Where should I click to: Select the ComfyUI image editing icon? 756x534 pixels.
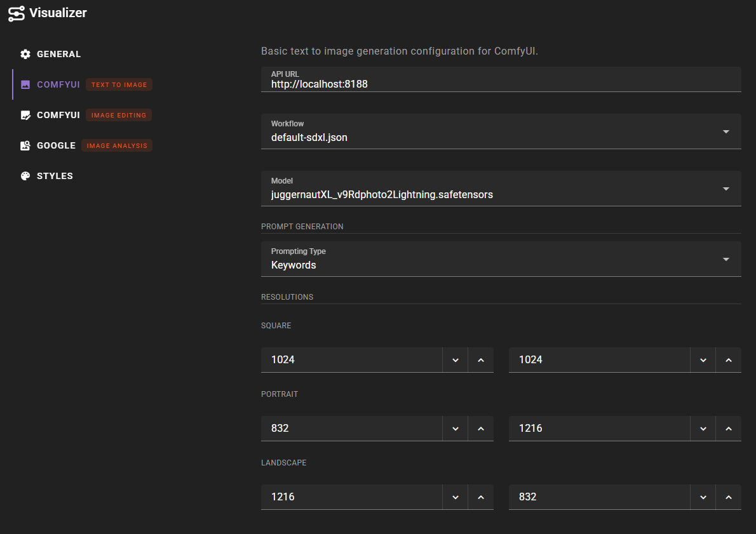[x=25, y=115]
